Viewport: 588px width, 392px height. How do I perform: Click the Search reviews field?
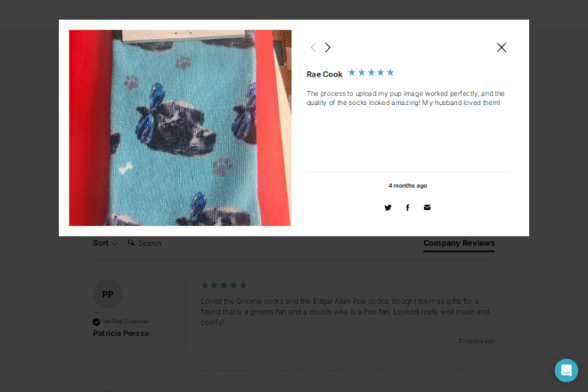pos(150,243)
